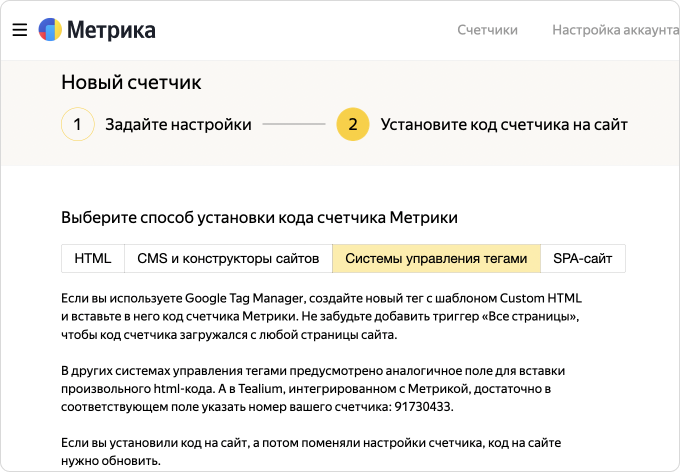Click label Установите код счетчика на сайт
This screenshot has width=680, height=472.
tap(504, 125)
